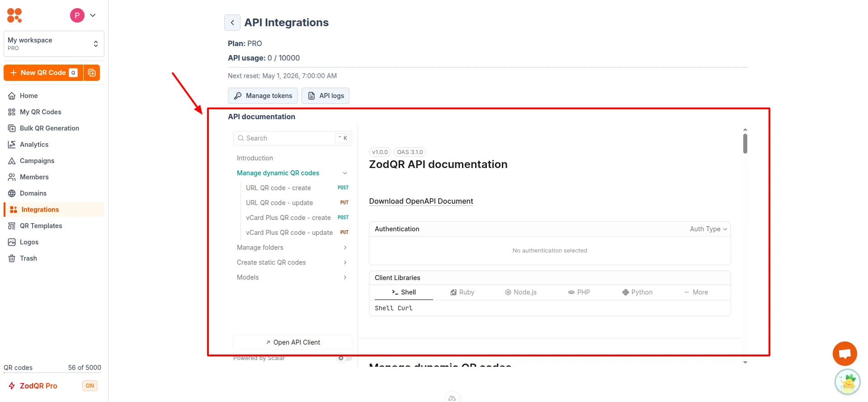The height and width of the screenshot is (402, 868).
Task: Open vCard Plus QR code - create endpoint
Action: (x=292, y=218)
